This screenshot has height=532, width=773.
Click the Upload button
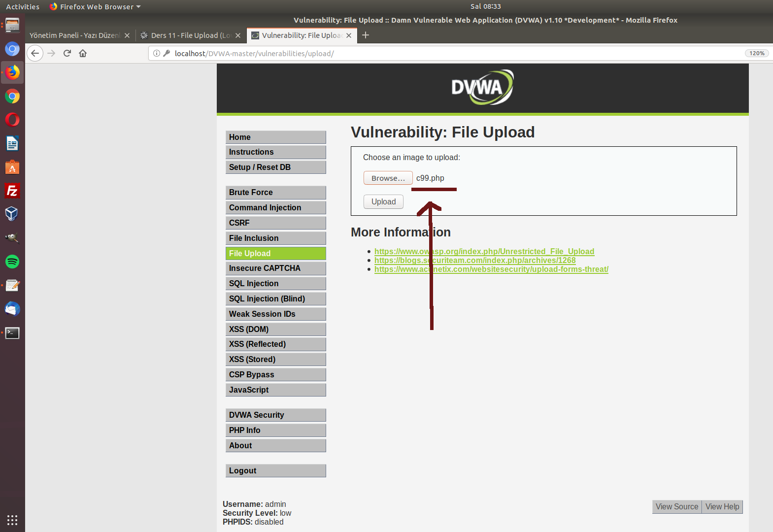(x=383, y=201)
